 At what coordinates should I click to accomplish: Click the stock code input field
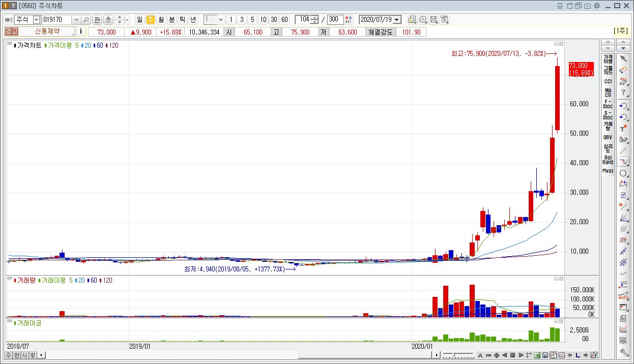pos(57,19)
